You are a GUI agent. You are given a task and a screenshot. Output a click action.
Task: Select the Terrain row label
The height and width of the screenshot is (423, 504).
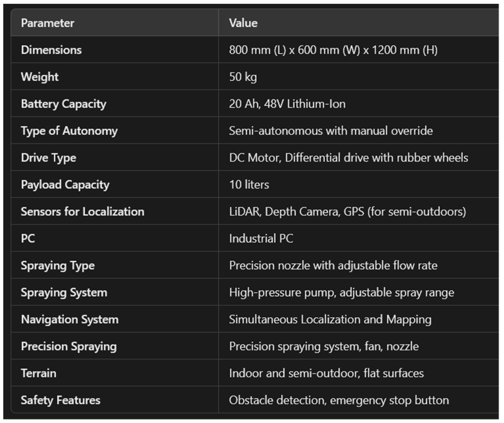tap(39, 373)
